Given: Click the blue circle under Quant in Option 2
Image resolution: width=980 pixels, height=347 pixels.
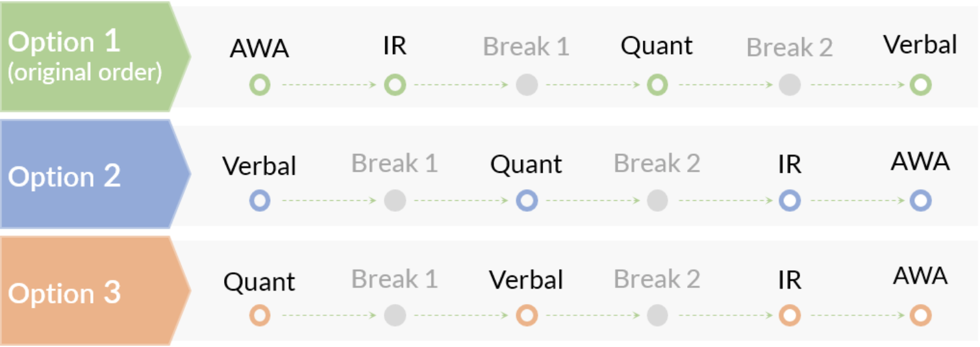Looking at the screenshot, I should (x=527, y=201).
